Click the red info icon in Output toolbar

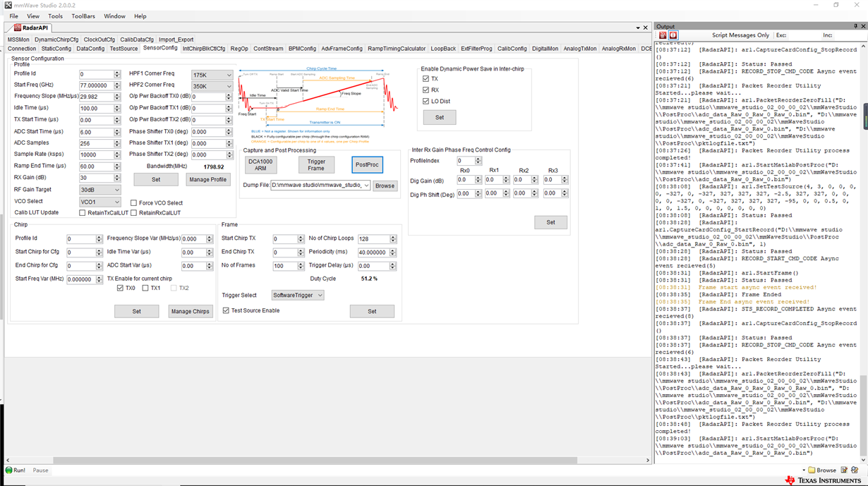[673, 35]
